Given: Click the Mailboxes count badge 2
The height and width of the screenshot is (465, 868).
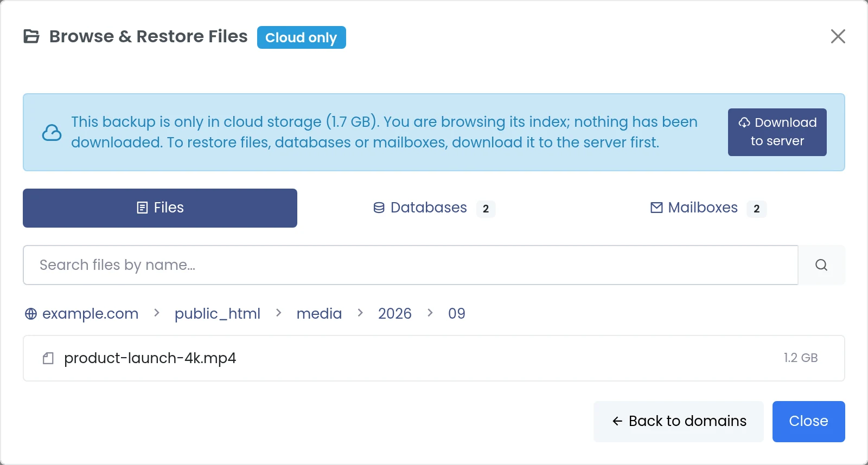Looking at the screenshot, I should (x=756, y=209).
